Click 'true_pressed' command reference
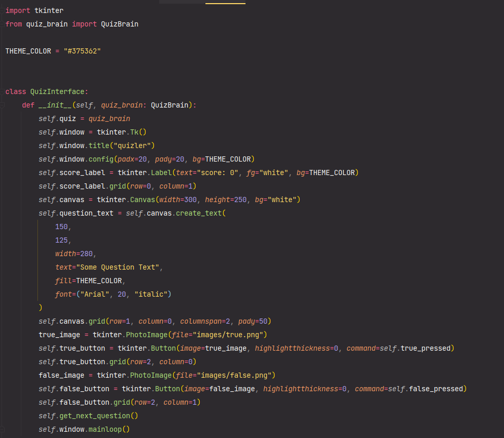 [x=425, y=348]
